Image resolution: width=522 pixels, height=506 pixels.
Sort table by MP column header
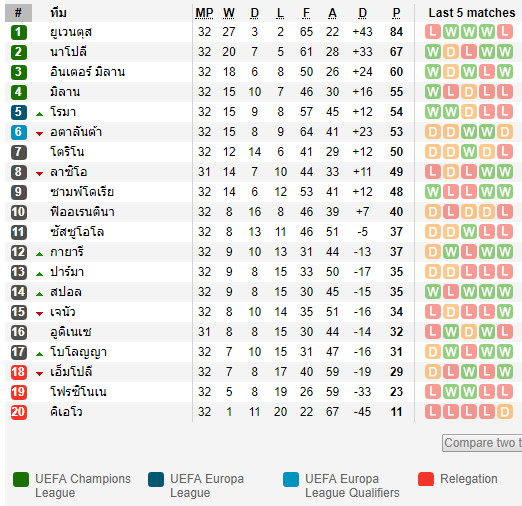(x=204, y=13)
